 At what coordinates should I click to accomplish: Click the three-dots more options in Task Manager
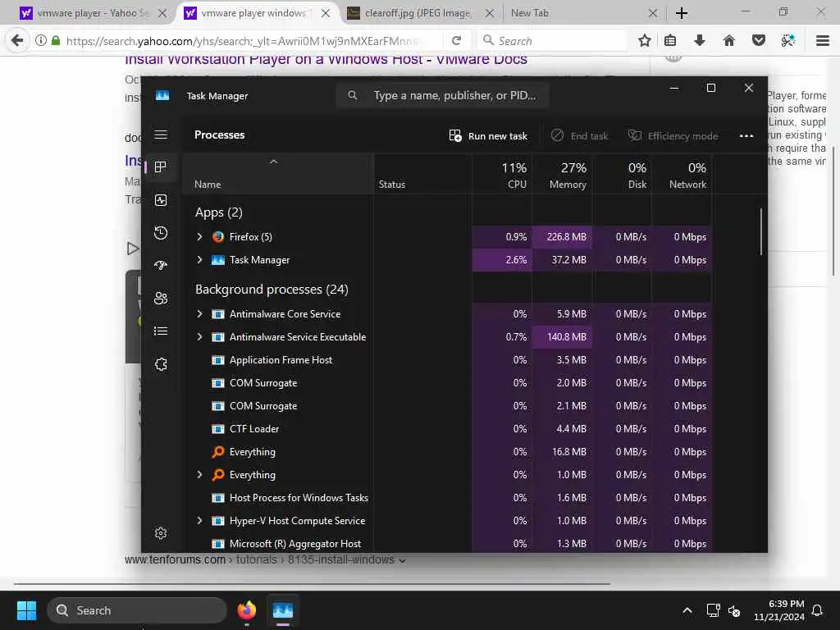(x=746, y=136)
